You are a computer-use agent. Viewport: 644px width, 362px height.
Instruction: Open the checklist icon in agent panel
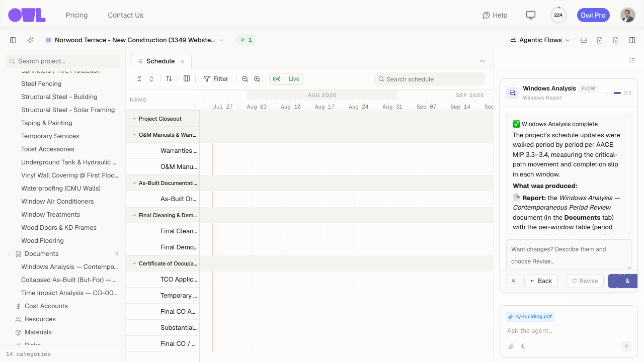(632, 61)
